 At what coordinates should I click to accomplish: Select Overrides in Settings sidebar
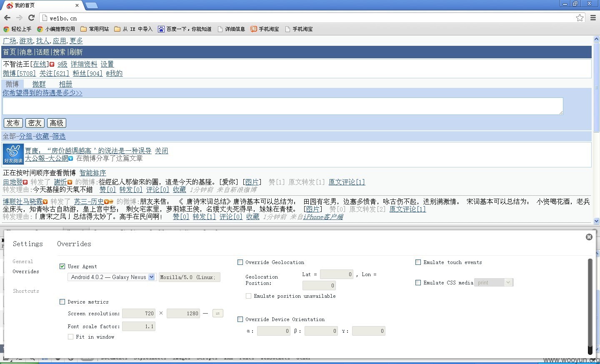pos(26,271)
